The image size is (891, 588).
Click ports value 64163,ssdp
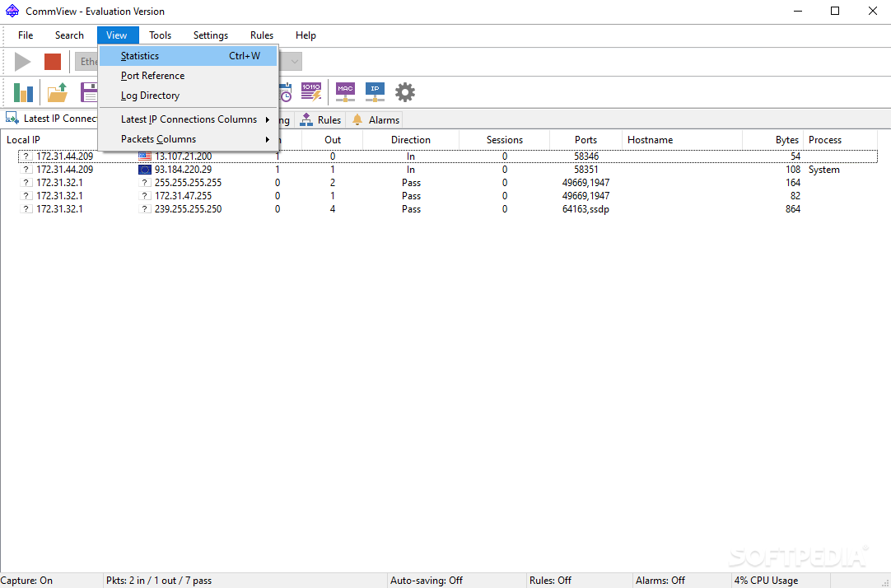(x=585, y=208)
